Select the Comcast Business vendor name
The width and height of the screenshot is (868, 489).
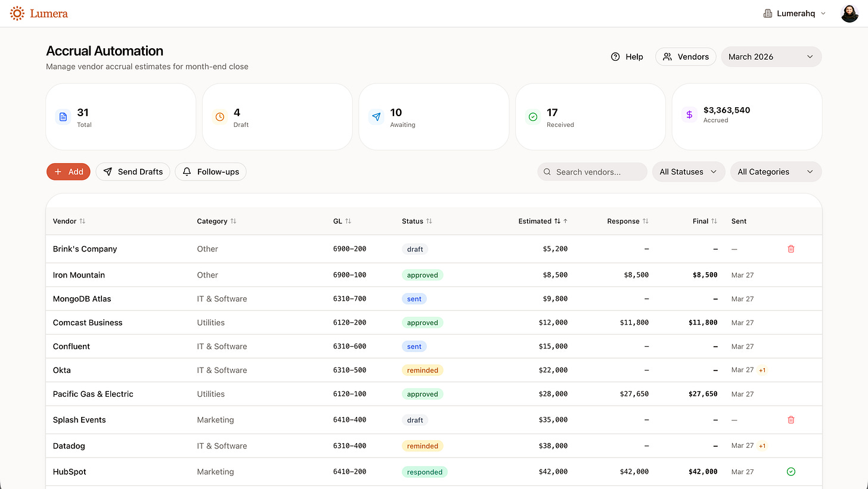tap(88, 323)
